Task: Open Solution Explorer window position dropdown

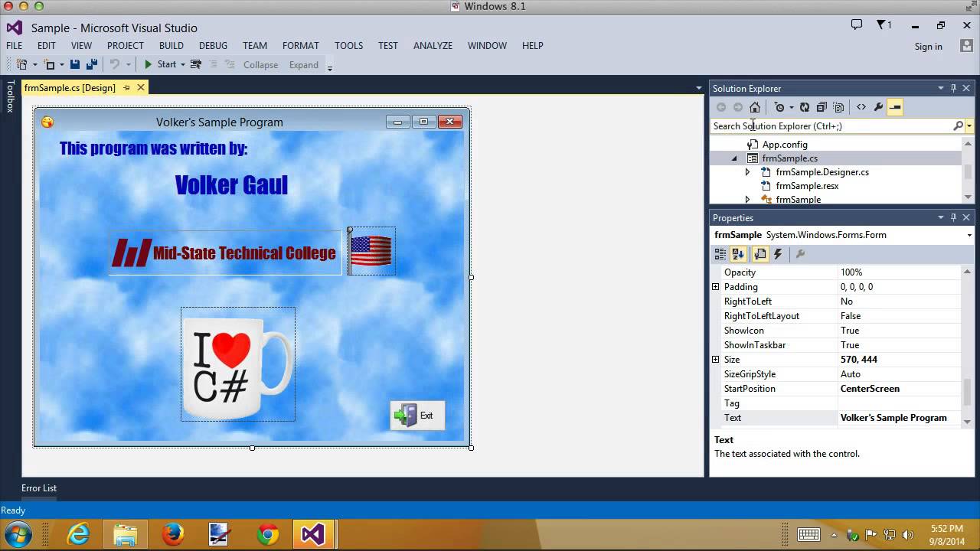Action: (941, 88)
